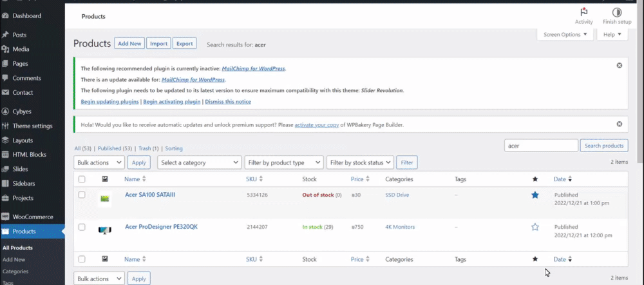Sort by Price in table header

point(360,179)
